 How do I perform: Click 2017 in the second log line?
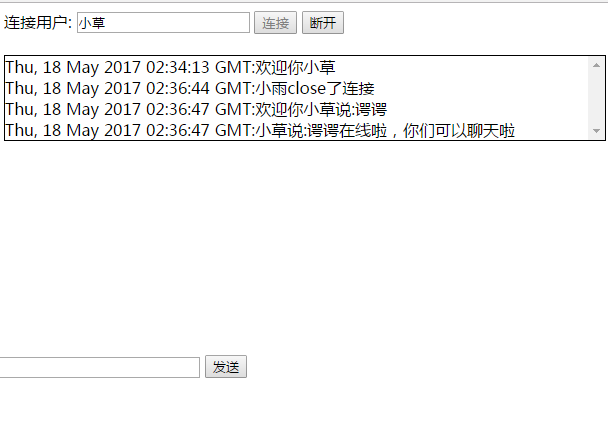(122, 88)
